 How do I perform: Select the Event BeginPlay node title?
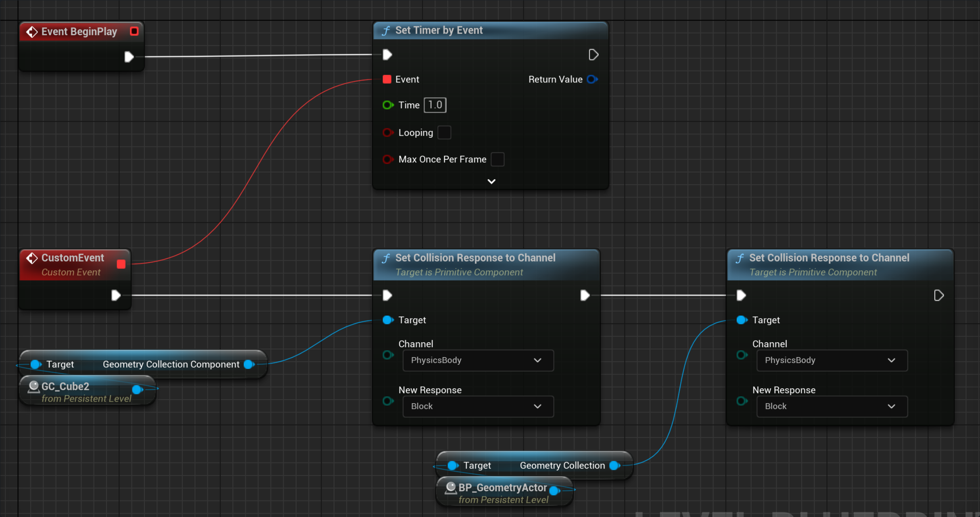pos(79,31)
